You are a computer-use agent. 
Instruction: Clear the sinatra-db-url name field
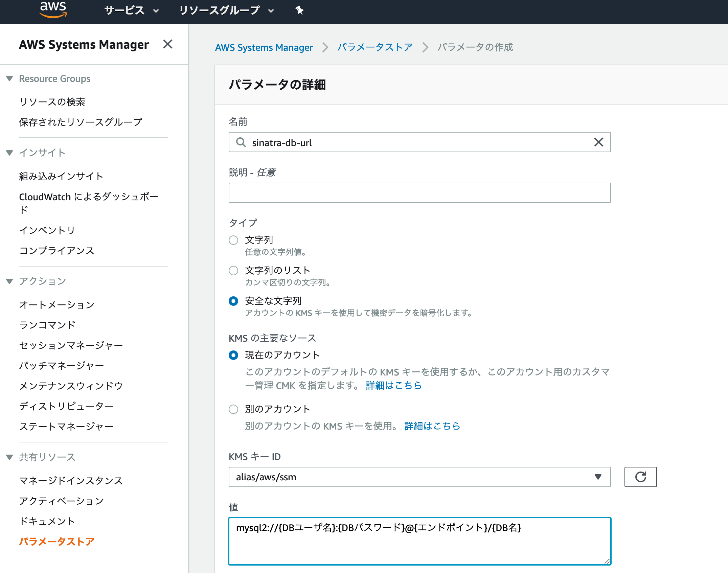click(599, 142)
